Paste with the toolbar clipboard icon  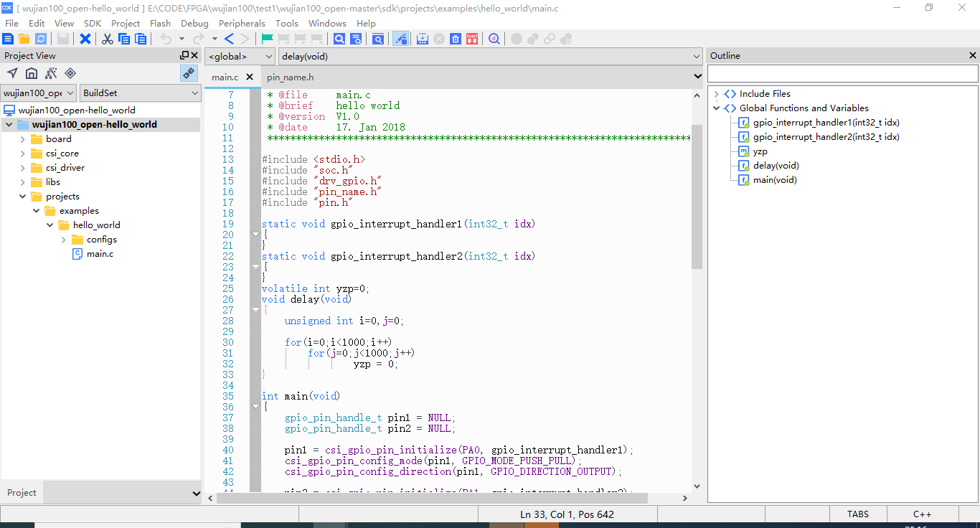point(140,39)
